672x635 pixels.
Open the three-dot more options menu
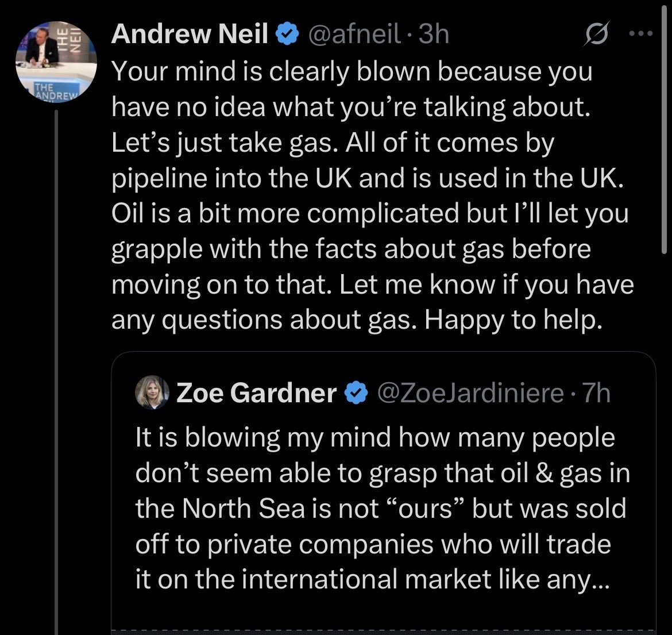(641, 33)
